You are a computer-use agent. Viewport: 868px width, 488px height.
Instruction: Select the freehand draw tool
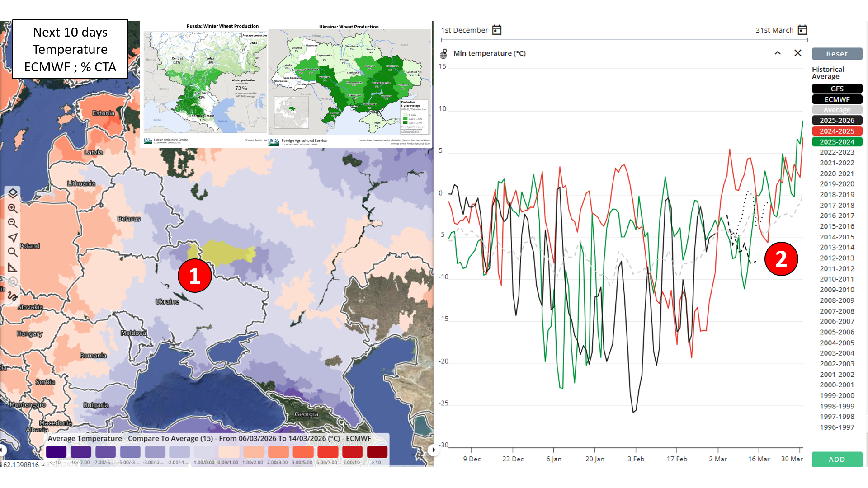click(13, 296)
